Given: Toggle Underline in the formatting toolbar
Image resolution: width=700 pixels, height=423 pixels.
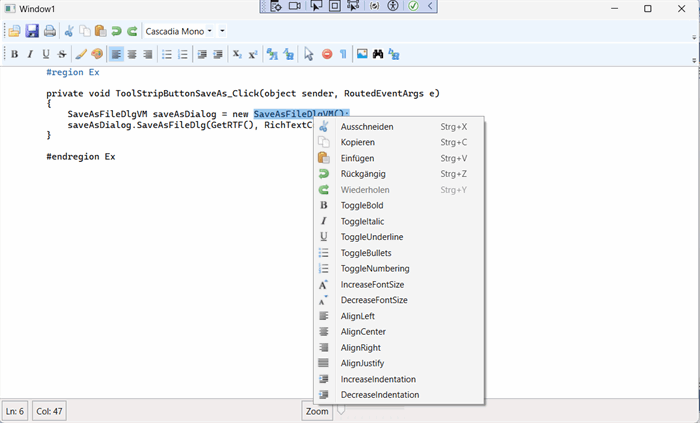Looking at the screenshot, I should click(x=46, y=54).
